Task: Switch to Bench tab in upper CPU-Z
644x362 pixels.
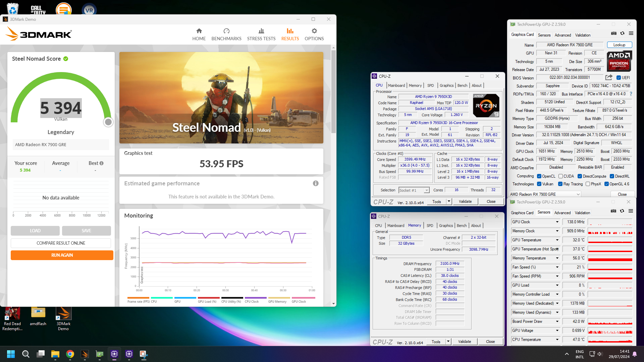Action: [462, 85]
